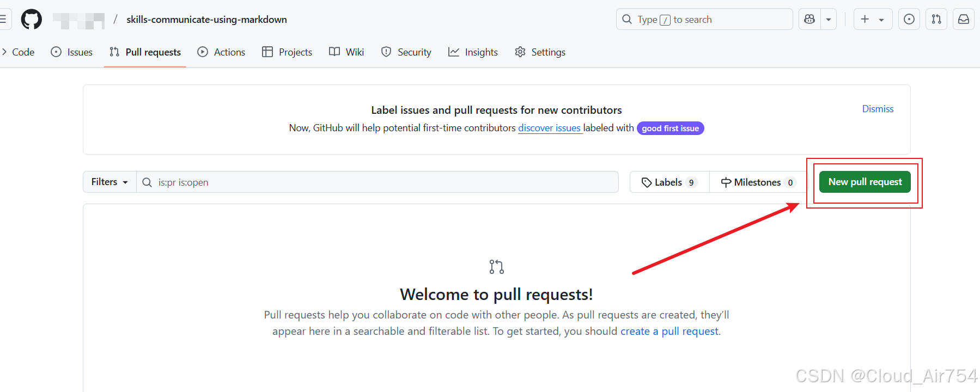Go to the Projects tab
The image size is (980, 392).
(x=287, y=52)
